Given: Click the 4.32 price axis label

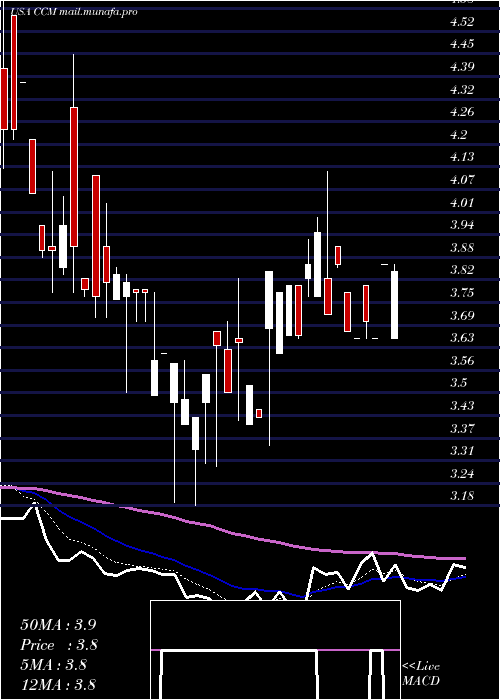Looking at the screenshot, I should [x=462, y=90].
